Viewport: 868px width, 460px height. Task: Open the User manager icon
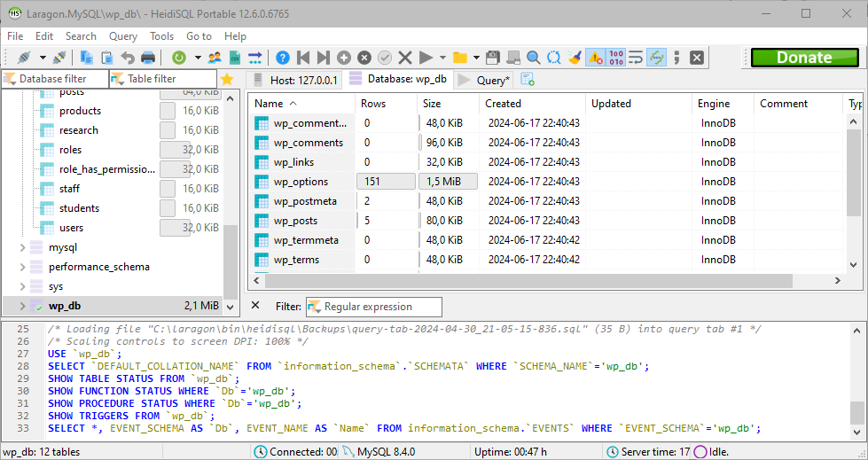pos(215,58)
